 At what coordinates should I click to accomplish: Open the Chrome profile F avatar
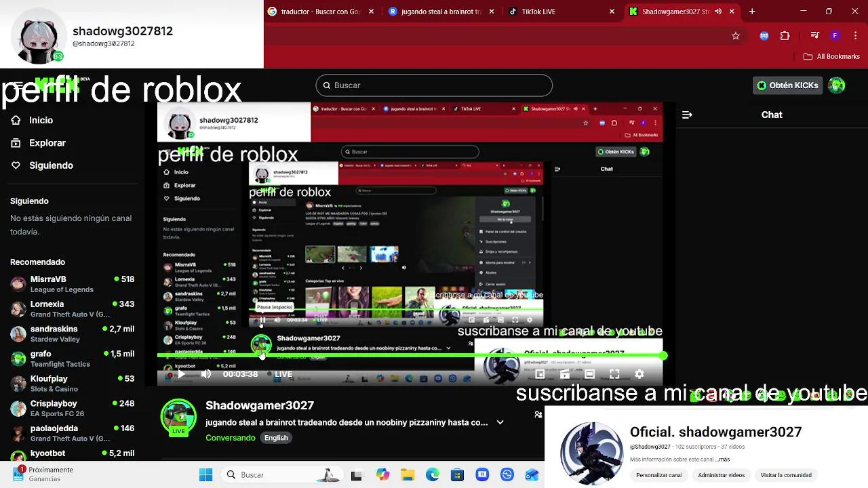pyautogui.click(x=835, y=36)
